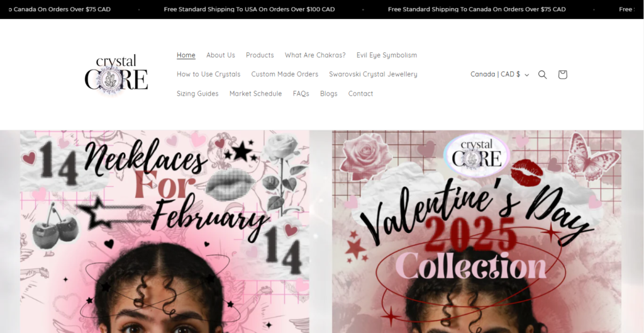Open the Valentine's Day 2025 Collection banner

click(x=477, y=232)
